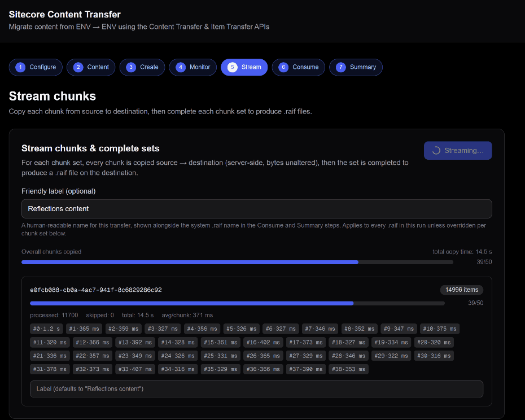
Task: Click the Sitecore Content Transfer title
Action: click(x=64, y=15)
